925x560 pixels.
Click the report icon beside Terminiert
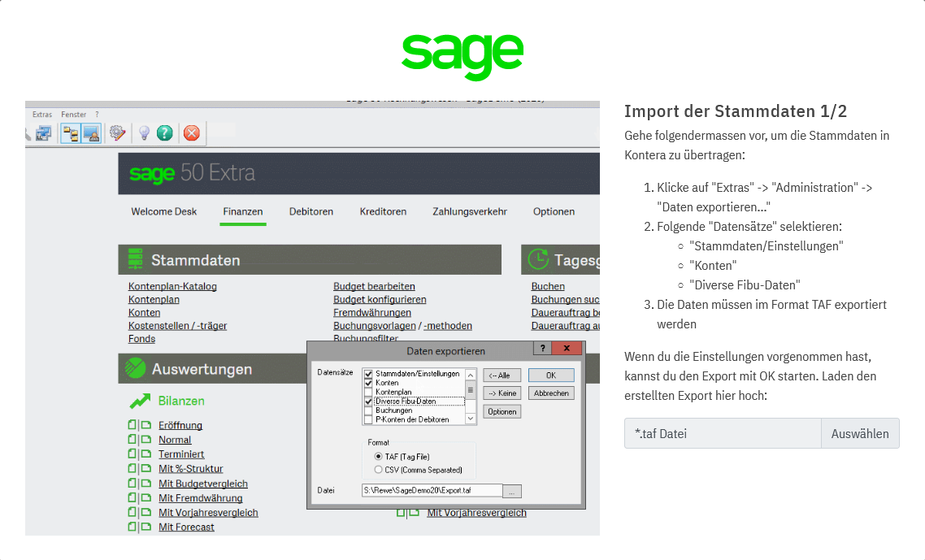tap(140, 454)
